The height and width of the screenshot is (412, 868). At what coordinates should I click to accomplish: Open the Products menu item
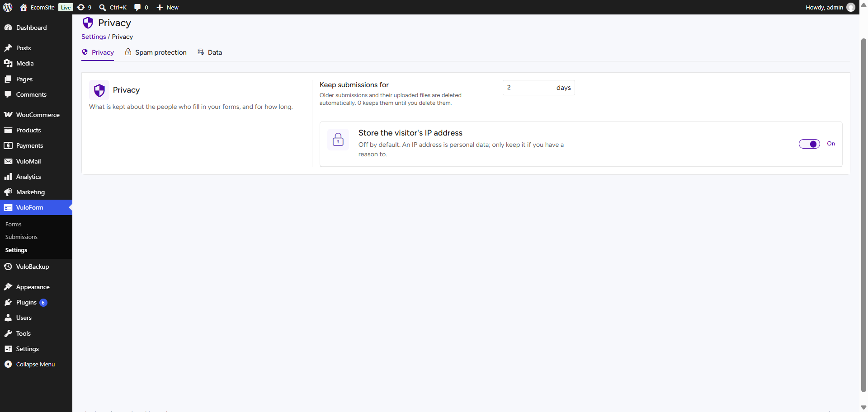[36, 130]
